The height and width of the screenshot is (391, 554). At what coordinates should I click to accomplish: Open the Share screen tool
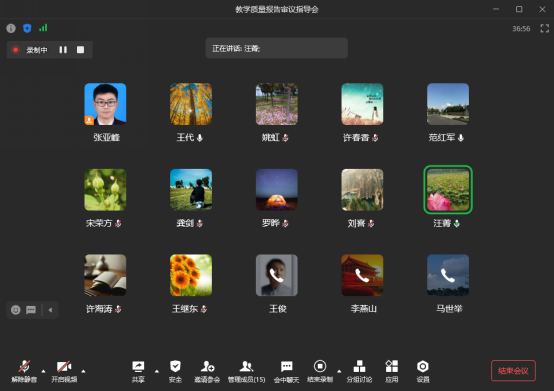(138, 371)
